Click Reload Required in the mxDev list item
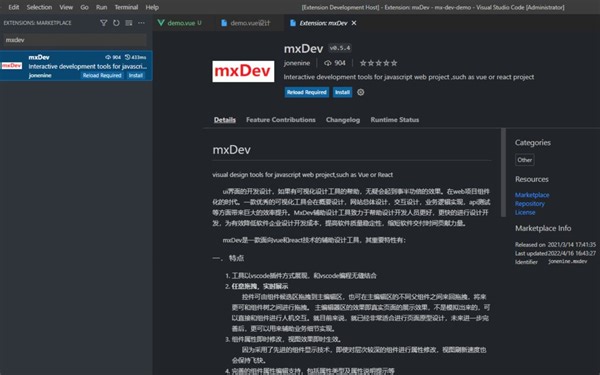 tap(102, 75)
